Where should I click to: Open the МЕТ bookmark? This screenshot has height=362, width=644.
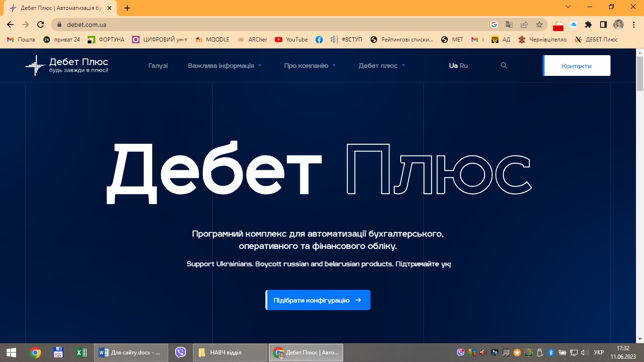(452, 40)
